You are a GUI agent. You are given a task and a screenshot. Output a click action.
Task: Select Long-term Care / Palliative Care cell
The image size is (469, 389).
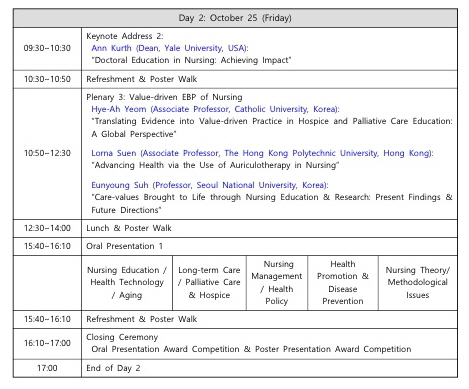click(209, 283)
